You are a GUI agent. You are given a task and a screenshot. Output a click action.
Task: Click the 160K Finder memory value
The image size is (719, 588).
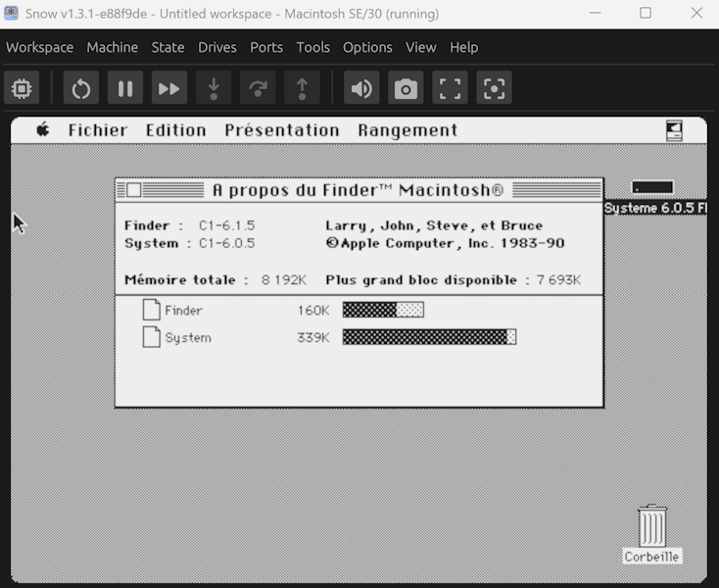(x=313, y=311)
